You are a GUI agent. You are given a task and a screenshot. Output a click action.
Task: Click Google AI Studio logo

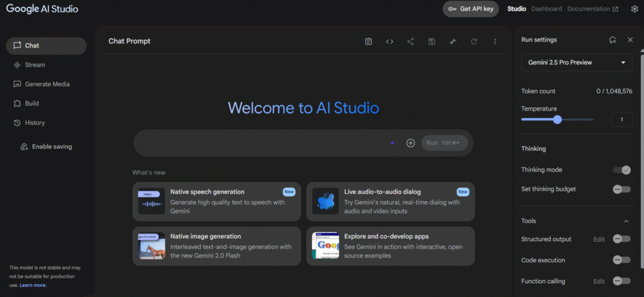pyautogui.click(x=42, y=9)
